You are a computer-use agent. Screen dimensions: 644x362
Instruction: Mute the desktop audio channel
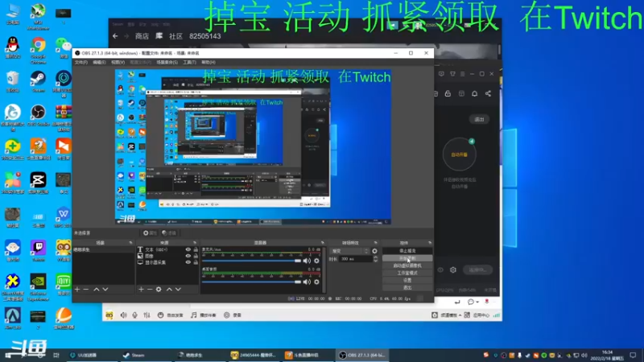coord(307,282)
